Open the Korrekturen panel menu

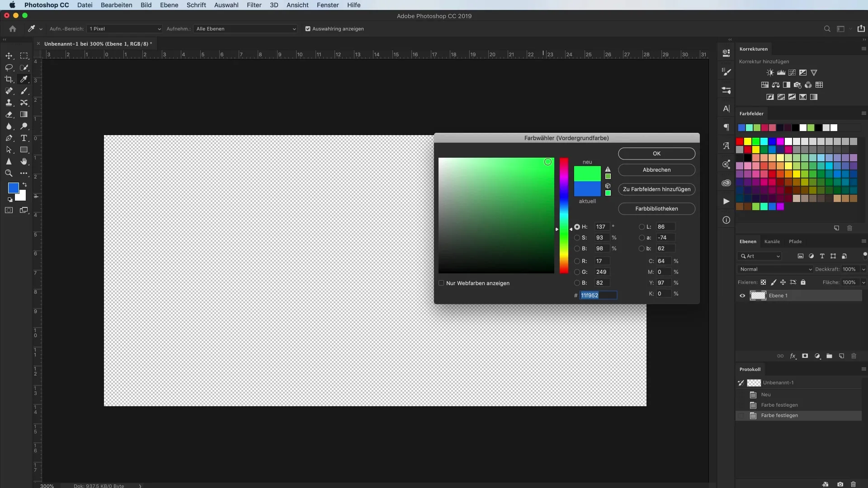(863, 49)
